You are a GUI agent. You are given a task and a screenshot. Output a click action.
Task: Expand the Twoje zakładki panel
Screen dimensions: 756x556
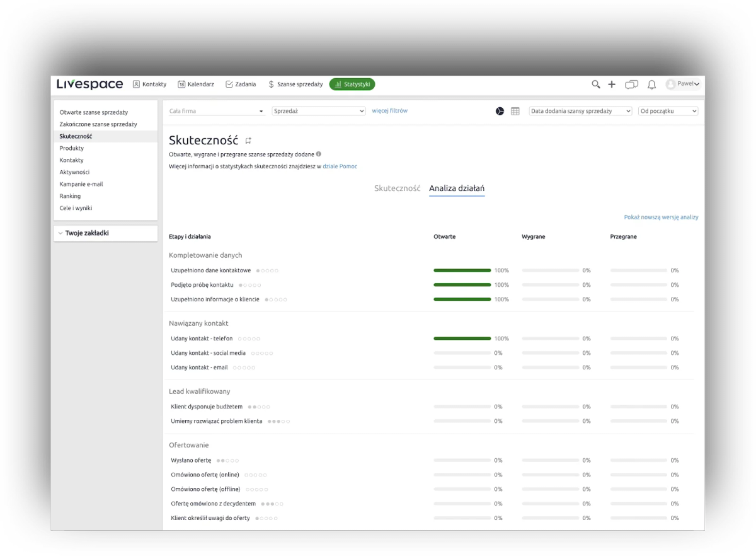(x=105, y=233)
